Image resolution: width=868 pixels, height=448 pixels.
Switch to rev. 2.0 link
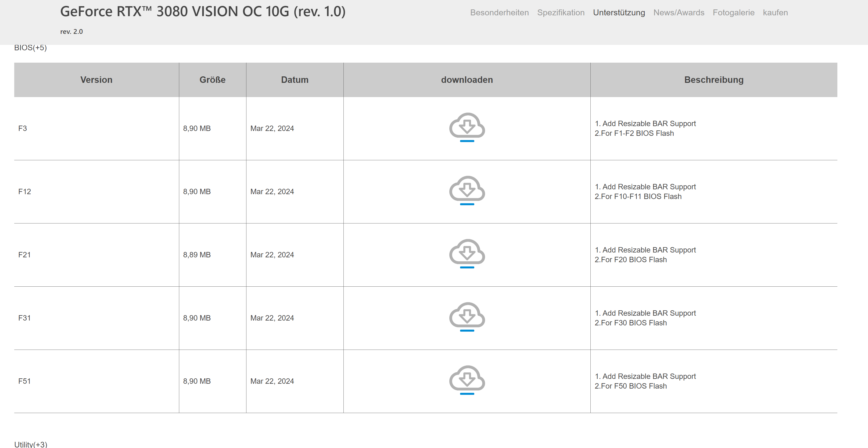click(71, 32)
